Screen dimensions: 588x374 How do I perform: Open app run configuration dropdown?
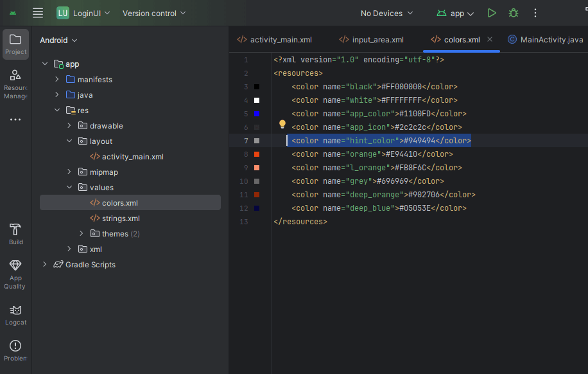(x=455, y=13)
